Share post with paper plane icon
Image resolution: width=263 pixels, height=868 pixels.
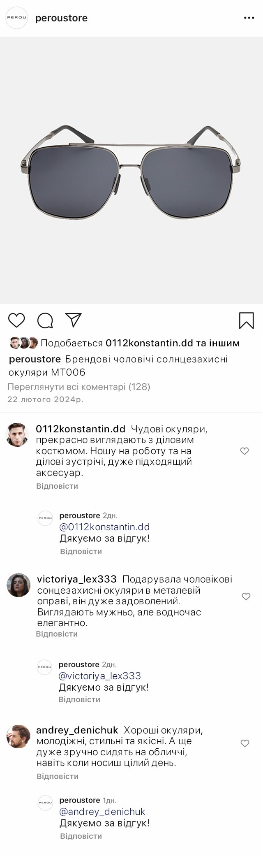point(74,320)
